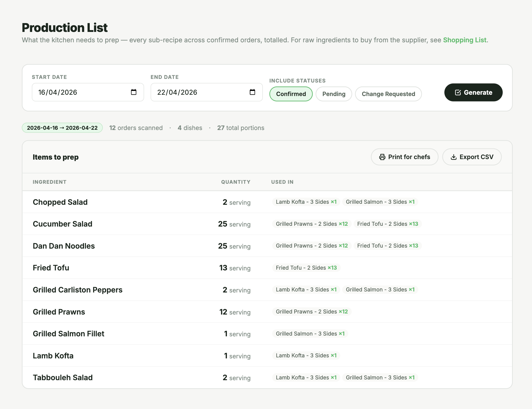Click the 12 serving quantity for Grilled Prawns

point(235,312)
